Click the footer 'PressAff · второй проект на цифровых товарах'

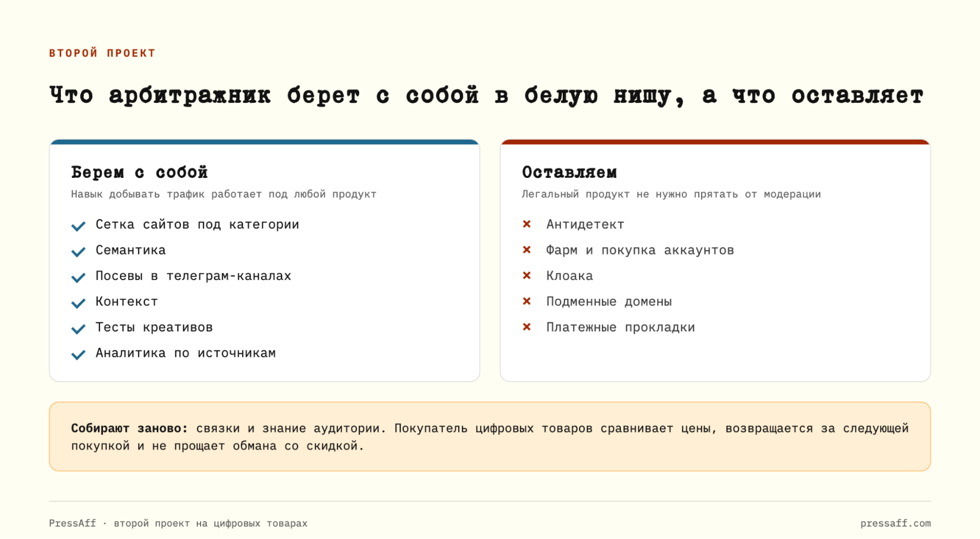(x=178, y=523)
